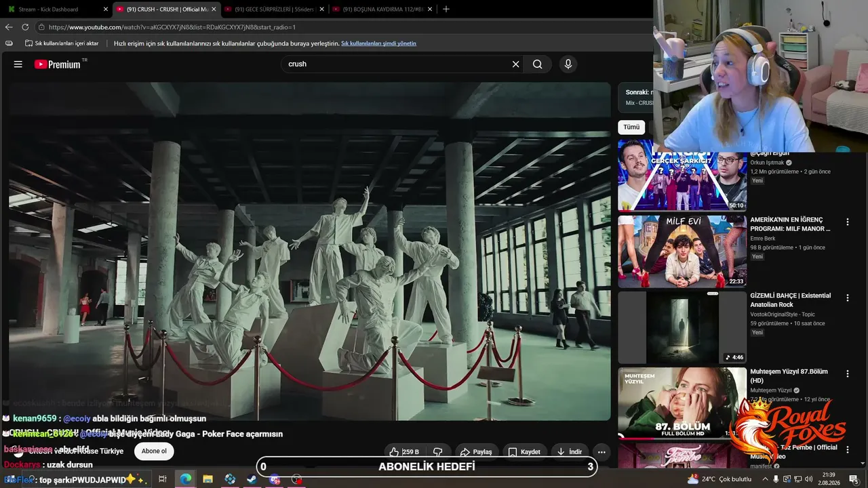Download the video with İndir

coord(568,452)
